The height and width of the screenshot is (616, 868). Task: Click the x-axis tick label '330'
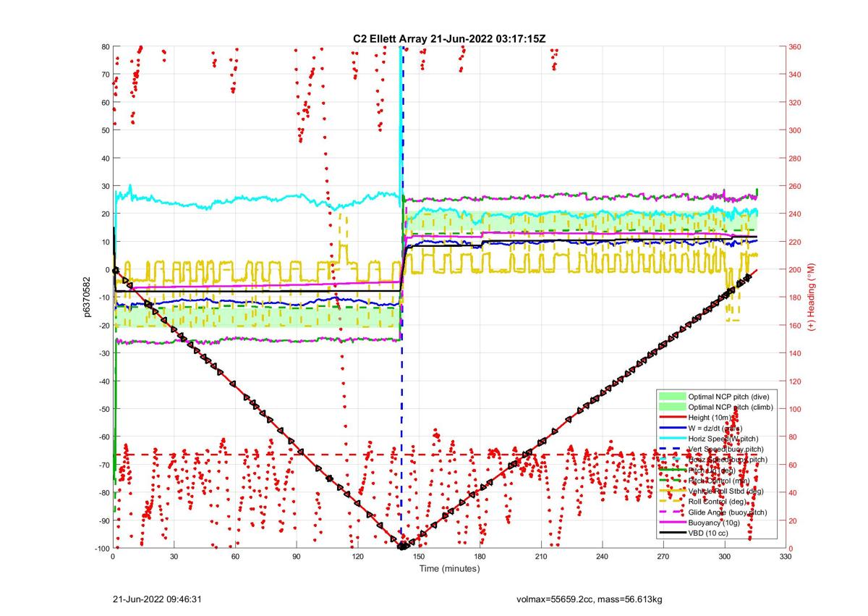[786, 557]
